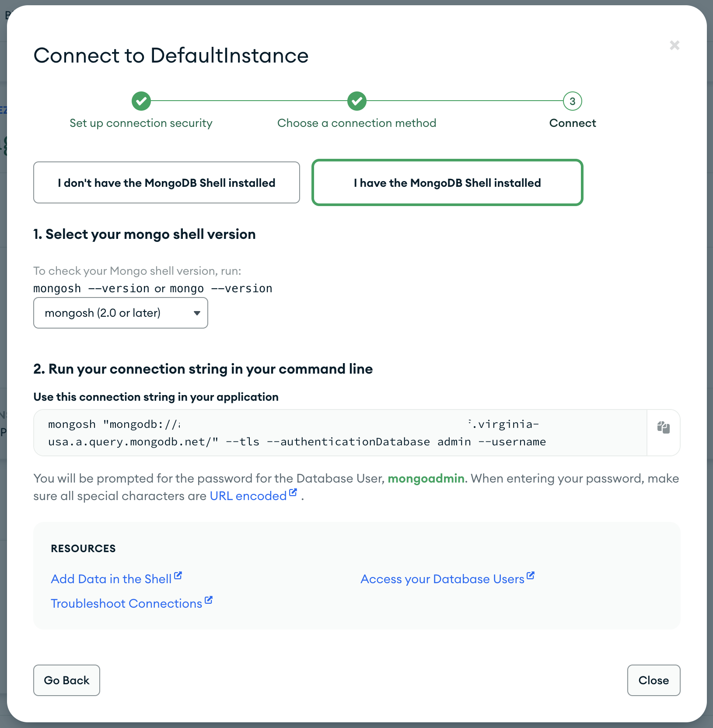Click the step 3 Connect circle
Screen dimensions: 713x728
(573, 101)
